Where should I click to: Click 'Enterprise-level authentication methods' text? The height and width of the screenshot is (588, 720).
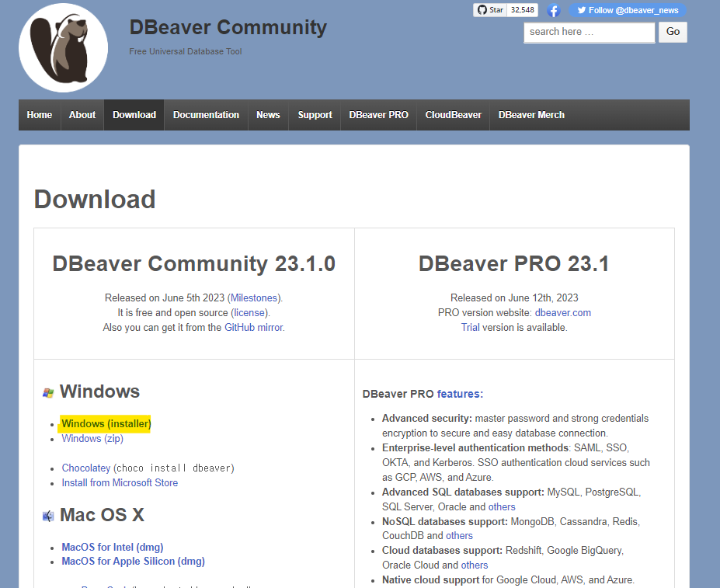click(x=475, y=448)
